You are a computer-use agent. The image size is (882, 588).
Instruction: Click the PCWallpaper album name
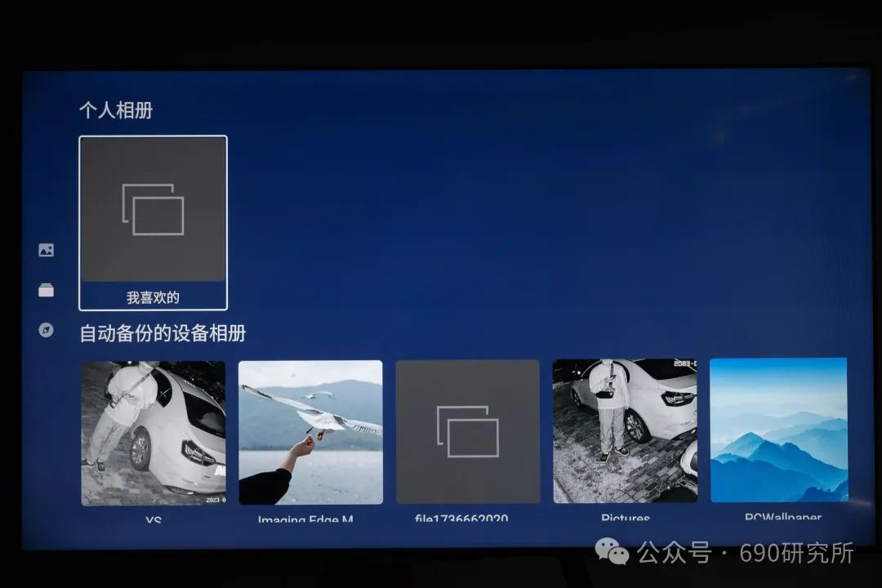pos(782,517)
